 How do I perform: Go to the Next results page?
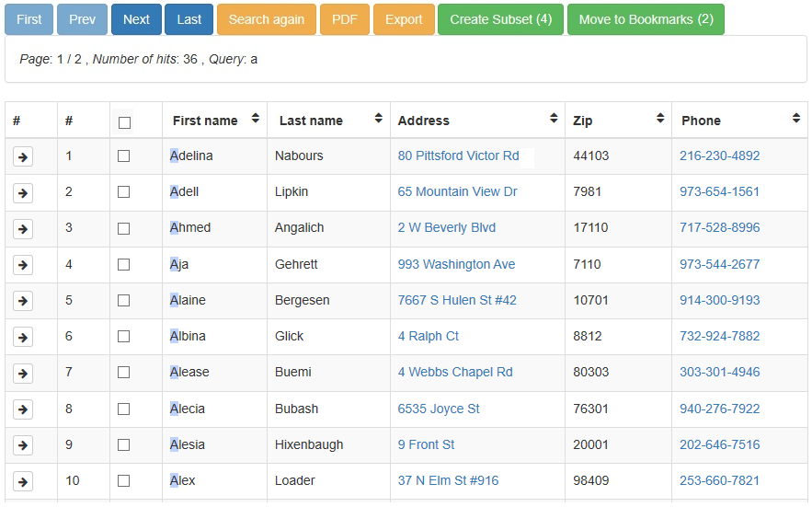[136, 19]
